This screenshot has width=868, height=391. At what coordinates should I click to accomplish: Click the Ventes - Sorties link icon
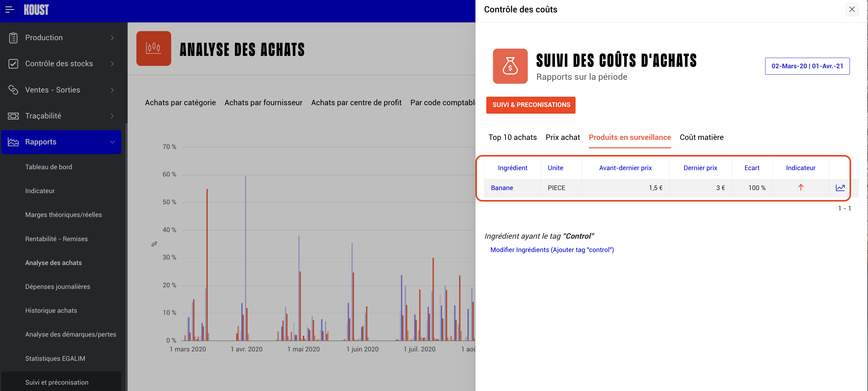point(13,90)
